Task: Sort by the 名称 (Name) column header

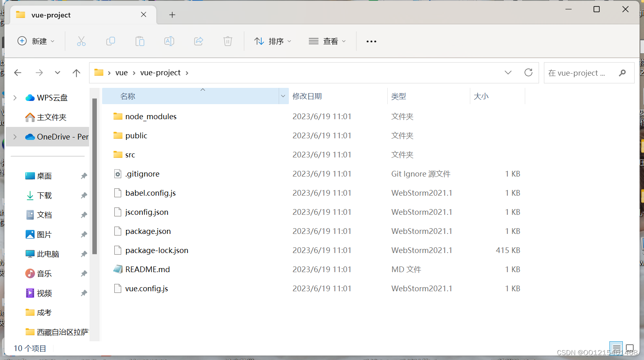Action: click(x=190, y=96)
